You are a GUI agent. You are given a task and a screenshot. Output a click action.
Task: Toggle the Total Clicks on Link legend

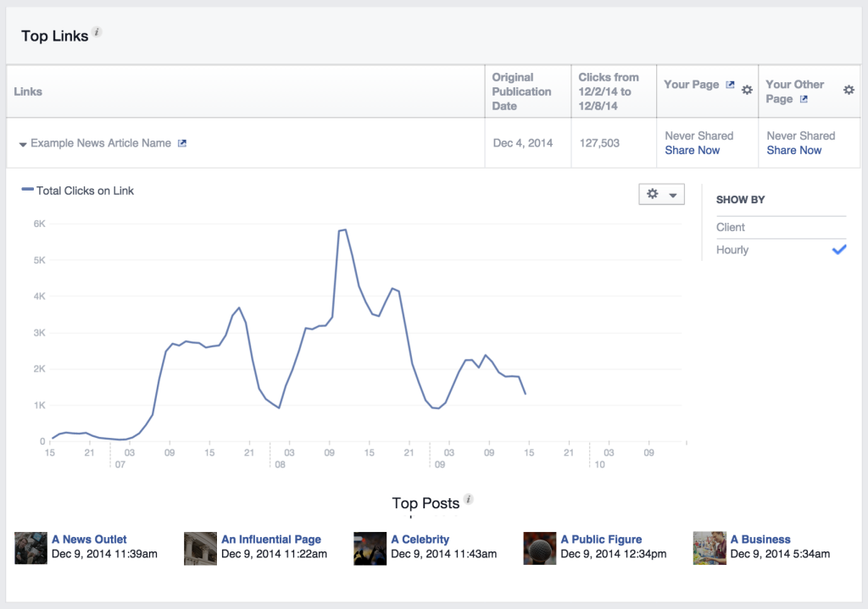pos(77,191)
